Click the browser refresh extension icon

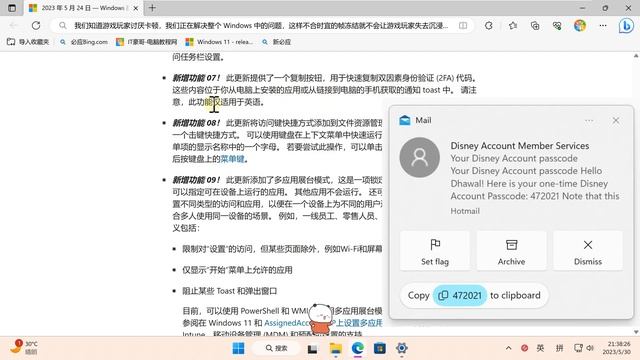coord(489,26)
